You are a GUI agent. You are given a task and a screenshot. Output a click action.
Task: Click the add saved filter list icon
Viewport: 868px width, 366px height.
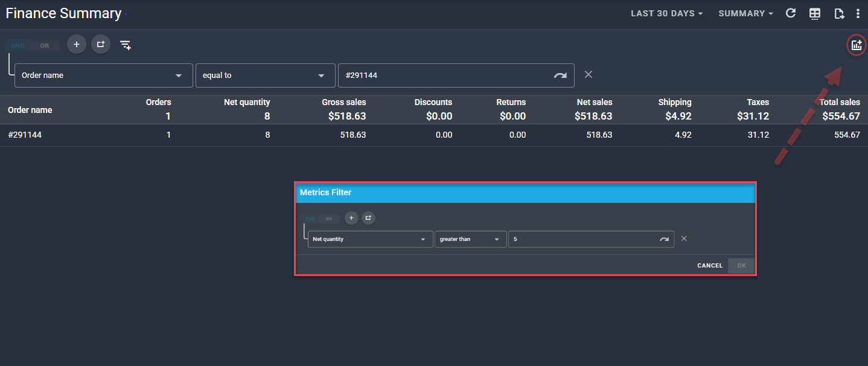pyautogui.click(x=126, y=45)
